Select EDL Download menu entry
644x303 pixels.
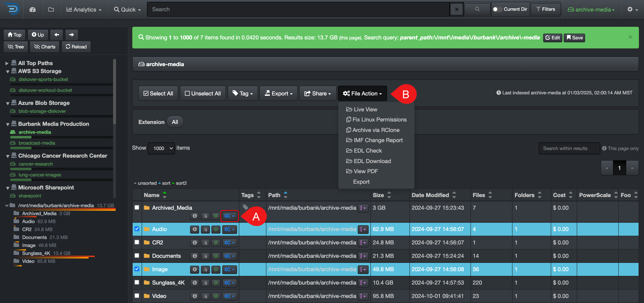pos(372,161)
